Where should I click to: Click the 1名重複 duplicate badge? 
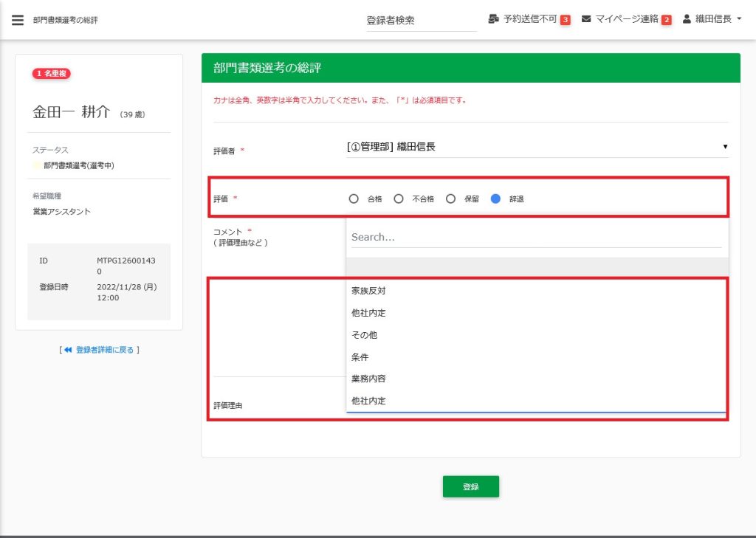click(x=51, y=74)
